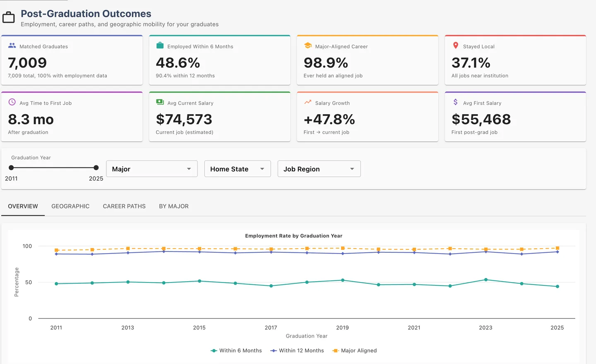
Task: Click the Post-Graduation Outcomes page title
Action: [86, 14]
